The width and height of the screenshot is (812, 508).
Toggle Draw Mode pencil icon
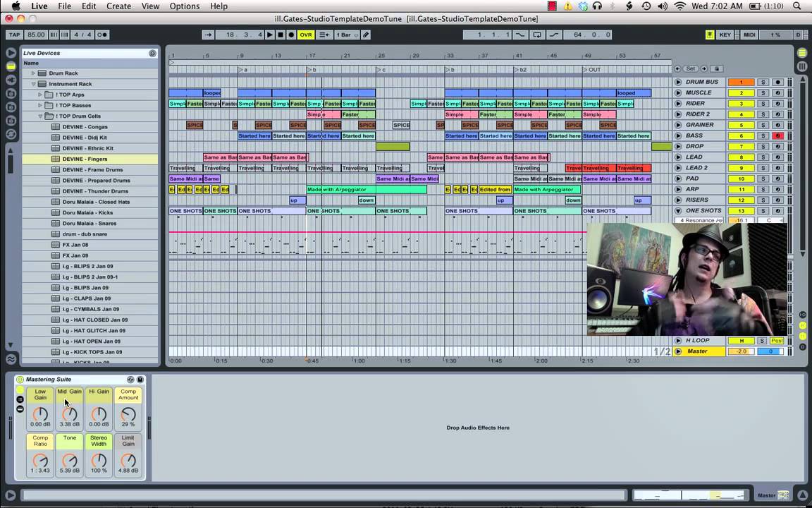(366, 35)
